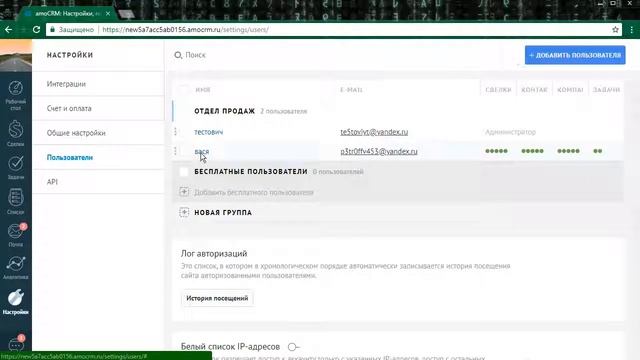Click Сделки permission dots for вася

496,151
